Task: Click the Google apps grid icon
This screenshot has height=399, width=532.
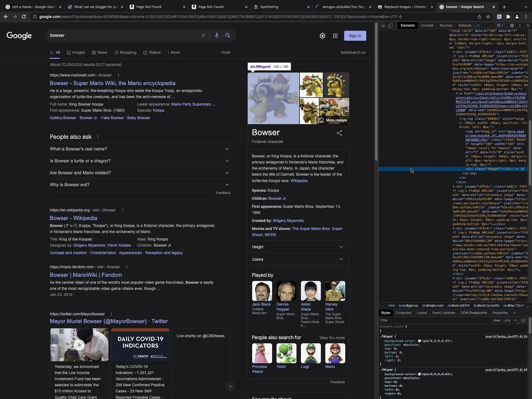Action: pyautogui.click(x=335, y=36)
